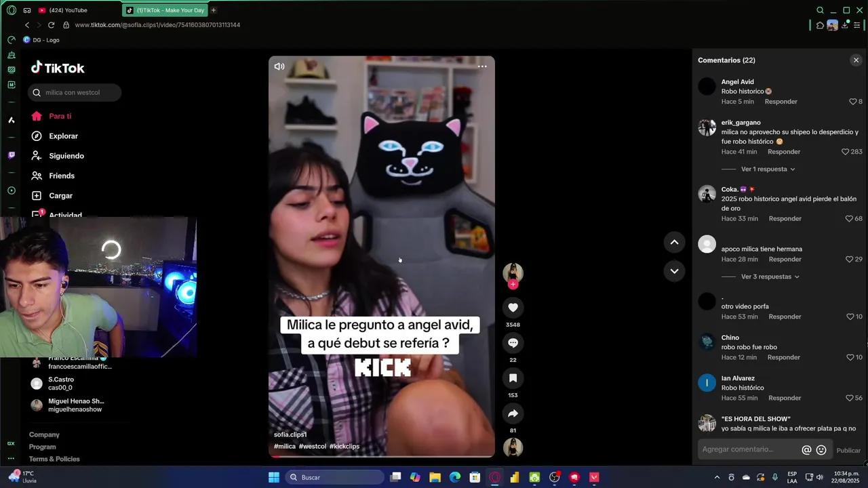Click the #westcol hashtag
This screenshot has height=488, width=868.
coord(313,446)
